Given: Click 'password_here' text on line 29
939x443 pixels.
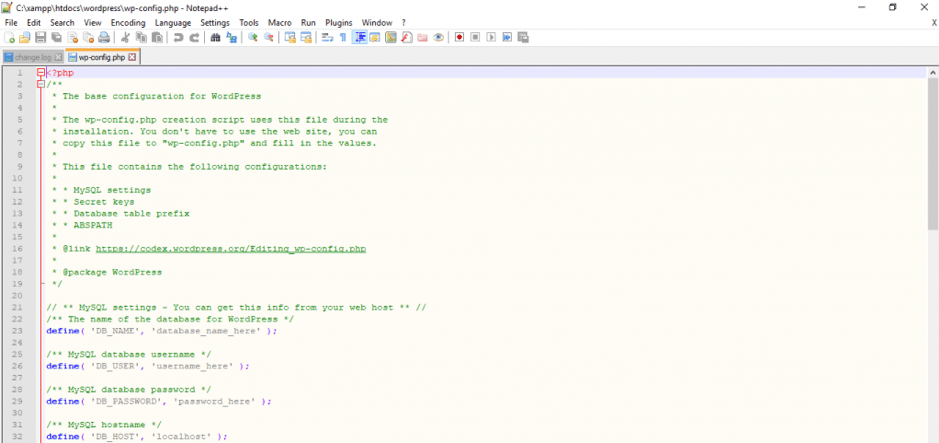Looking at the screenshot, I should coord(214,401).
